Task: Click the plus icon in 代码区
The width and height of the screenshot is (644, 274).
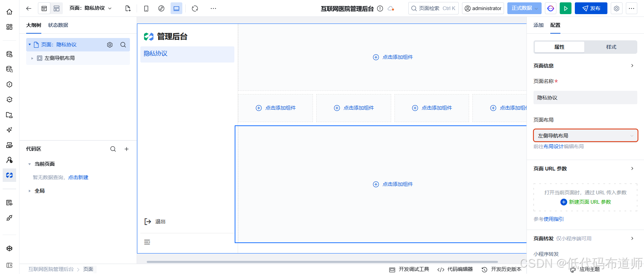Action: (127, 149)
